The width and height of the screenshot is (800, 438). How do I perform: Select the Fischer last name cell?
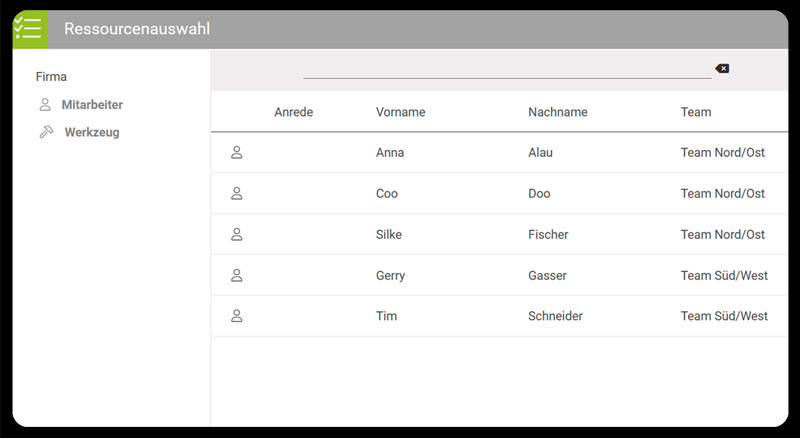(x=548, y=235)
